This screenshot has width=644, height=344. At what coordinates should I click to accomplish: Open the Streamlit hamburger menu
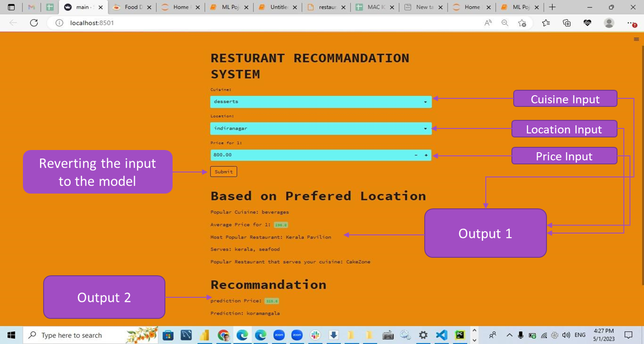pos(636,39)
